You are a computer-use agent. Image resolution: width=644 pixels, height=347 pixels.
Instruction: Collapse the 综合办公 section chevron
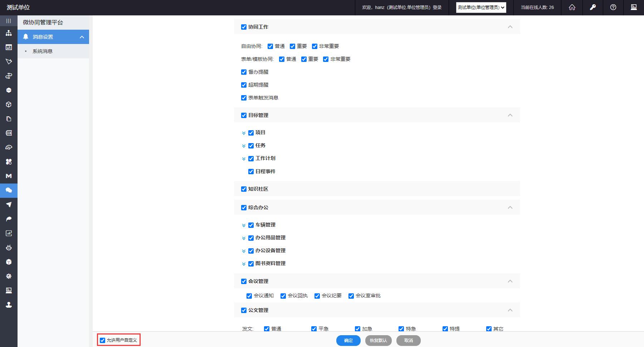pyautogui.click(x=510, y=207)
